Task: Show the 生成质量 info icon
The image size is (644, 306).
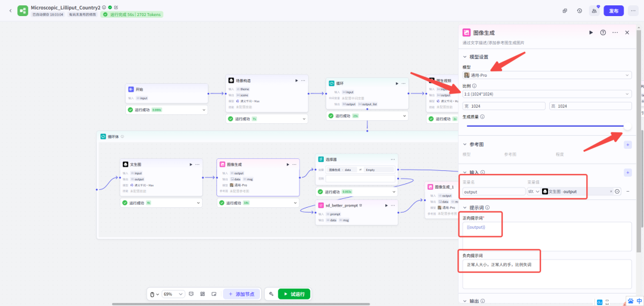Action: tap(482, 117)
